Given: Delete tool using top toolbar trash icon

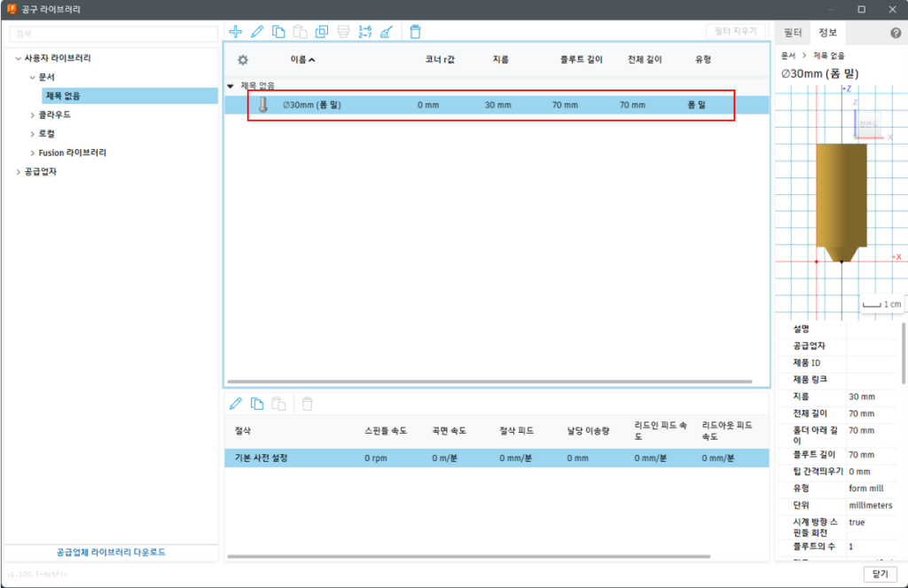Looking at the screenshot, I should click(x=415, y=31).
